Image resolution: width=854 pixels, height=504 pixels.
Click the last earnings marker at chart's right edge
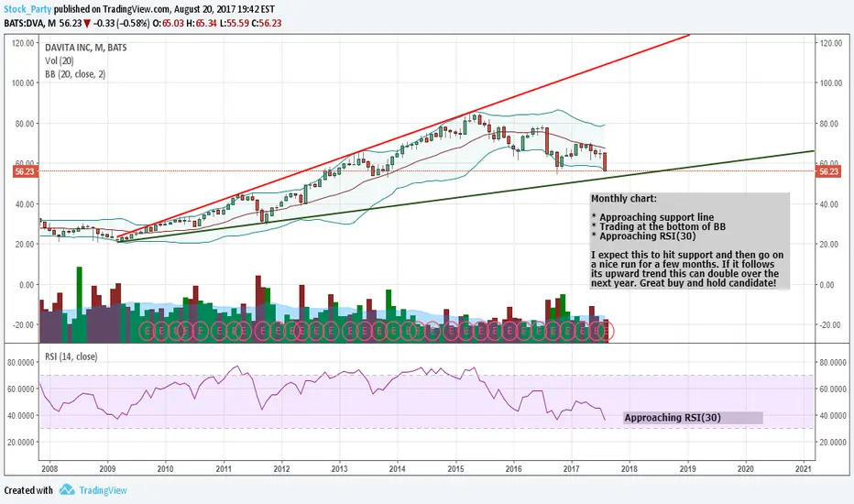[605, 331]
